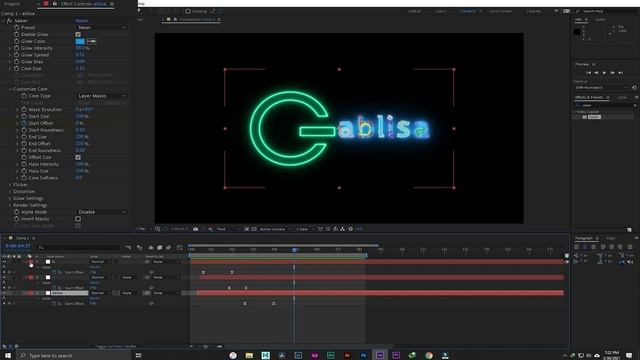This screenshot has height=360, width=640.
Task: Expand the Distortion group
Action: coord(10,191)
